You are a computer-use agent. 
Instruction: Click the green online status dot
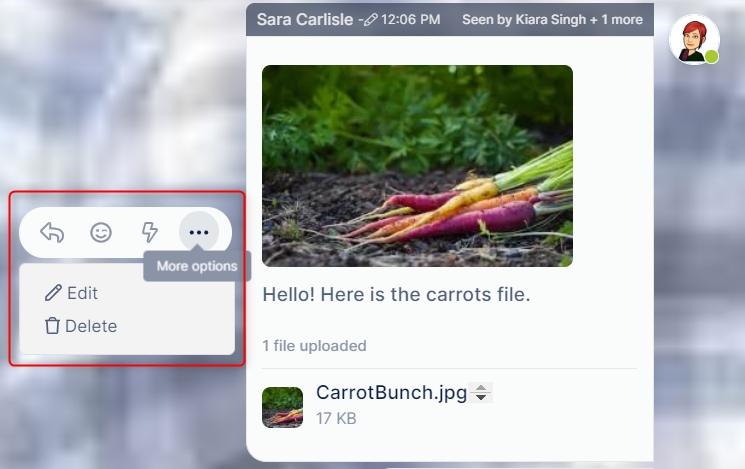click(x=711, y=57)
